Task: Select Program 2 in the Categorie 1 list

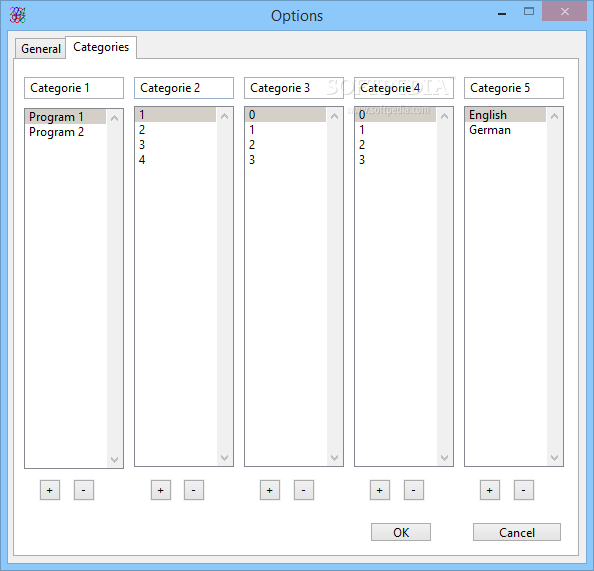Action: tap(66, 132)
